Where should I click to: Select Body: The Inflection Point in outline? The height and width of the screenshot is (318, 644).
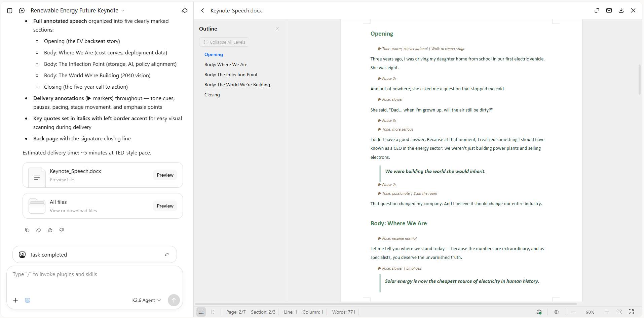click(231, 75)
